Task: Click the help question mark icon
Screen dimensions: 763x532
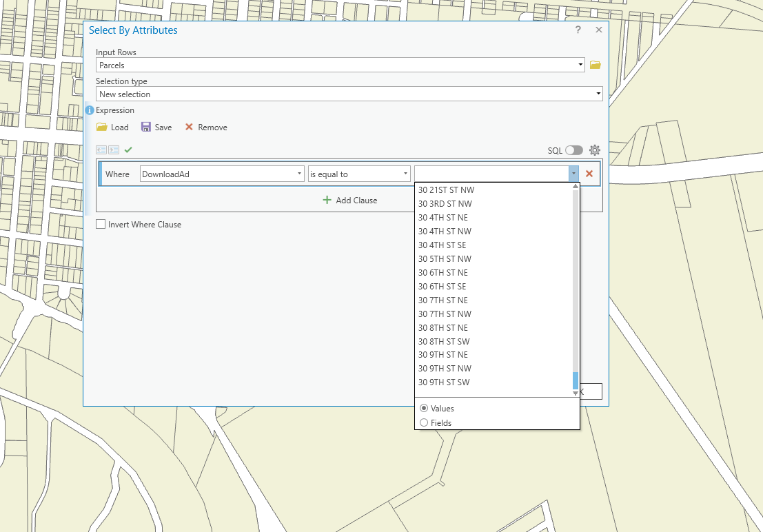Action: pos(578,30)
